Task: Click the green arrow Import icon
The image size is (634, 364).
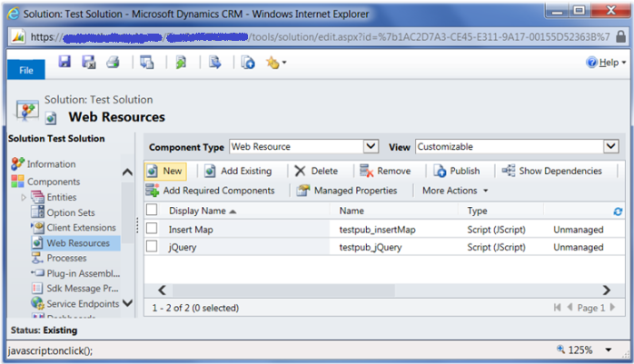Action: (x=181, y=63)
